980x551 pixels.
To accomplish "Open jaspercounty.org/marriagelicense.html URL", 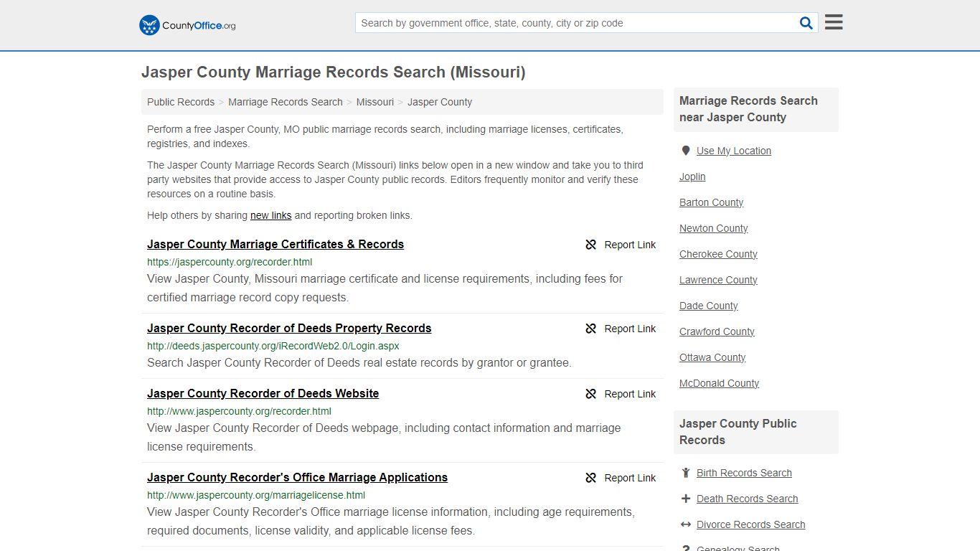I will (x=256, y=495).
